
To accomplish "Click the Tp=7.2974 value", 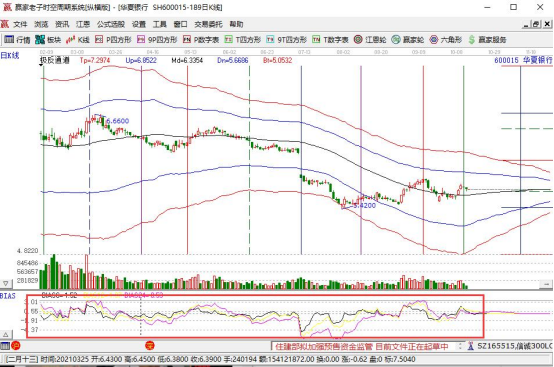I will tap(95, 60).
